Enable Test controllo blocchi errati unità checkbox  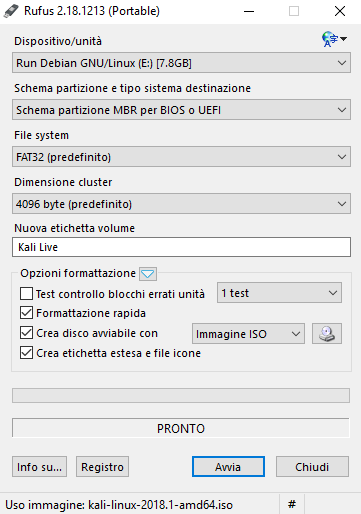[26, 294]
